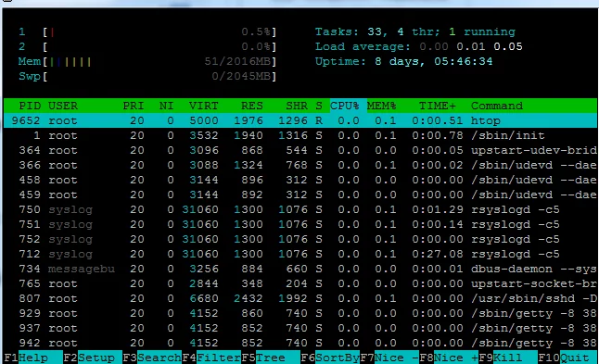Switch to F5 Tree view
This screenshot has height=364, width=599.
pyautogui.click(x=271, y=358)
